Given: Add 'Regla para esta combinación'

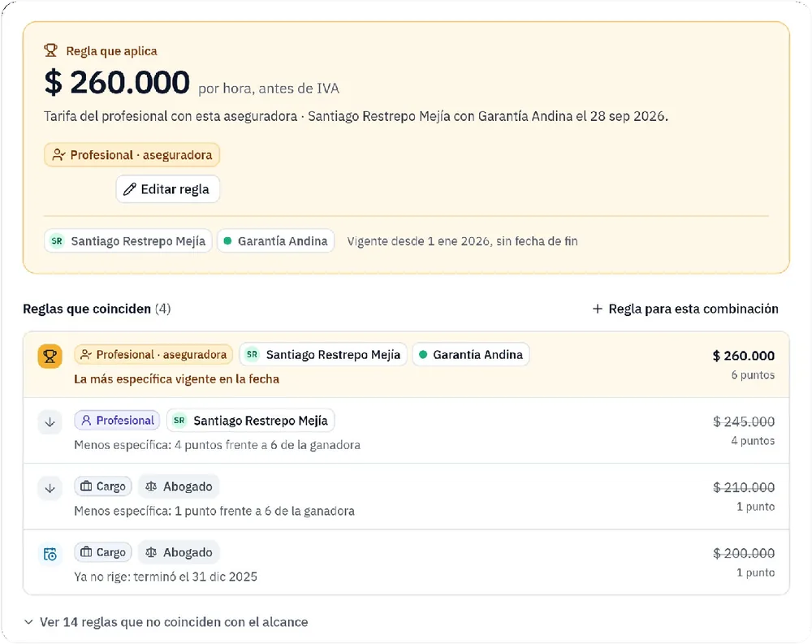Looking at the screenshot, I should 685,309.
